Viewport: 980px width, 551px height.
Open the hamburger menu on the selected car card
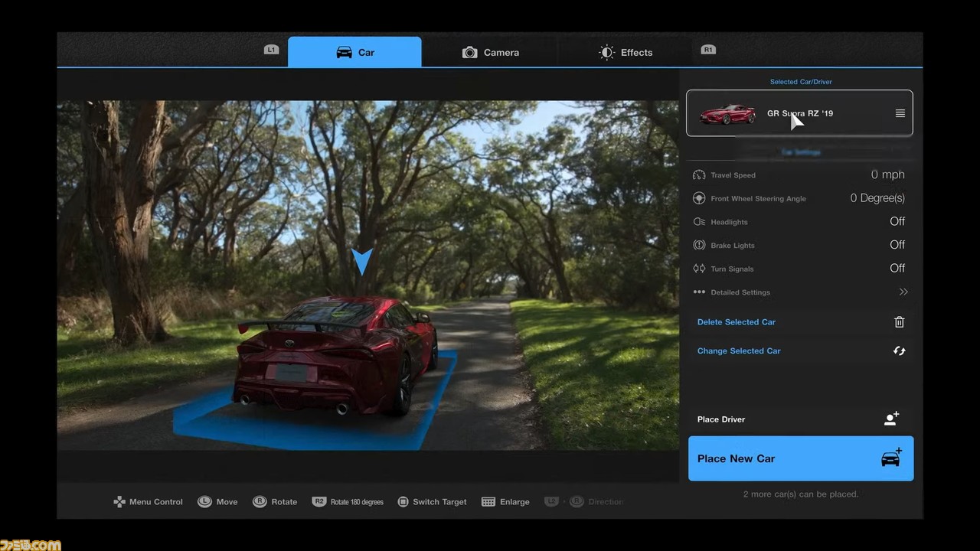point(900,113)
